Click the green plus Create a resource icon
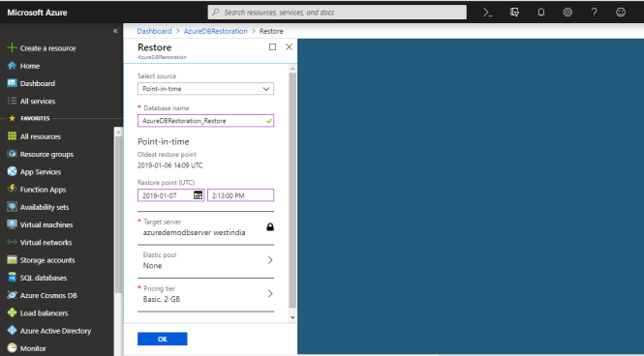 click(12, 48)
